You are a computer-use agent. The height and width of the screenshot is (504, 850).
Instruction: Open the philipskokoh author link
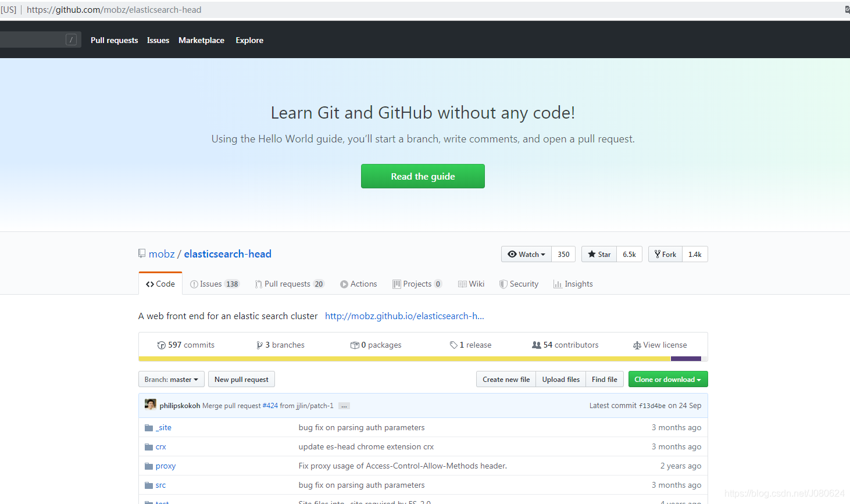(x=180, y=406)
